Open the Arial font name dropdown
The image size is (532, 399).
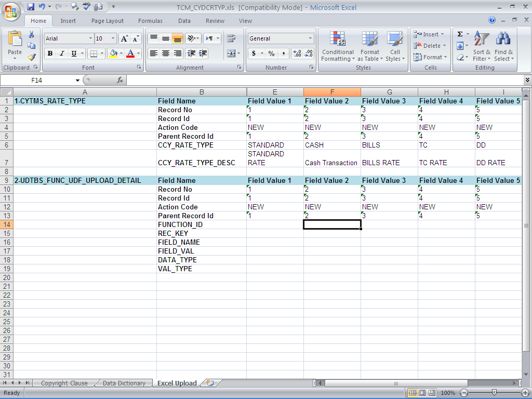click(90, 38)
